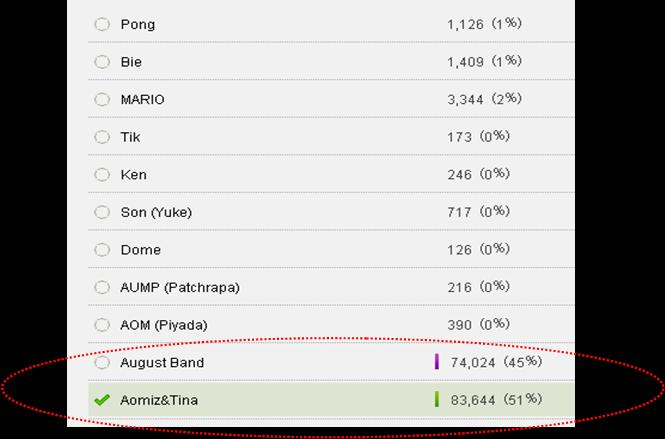Click the green bar for Aomiz&Tina
The image size is (665, 439).
pyautogui.click(x=437, y=399)
